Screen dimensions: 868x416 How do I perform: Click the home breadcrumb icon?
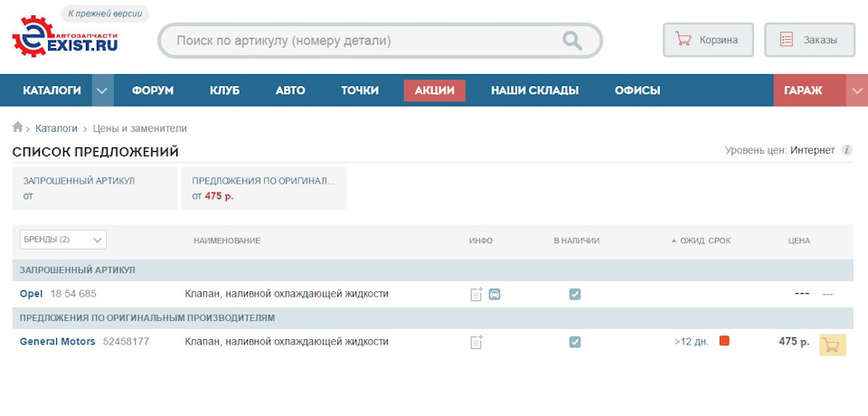pos(18,127)
